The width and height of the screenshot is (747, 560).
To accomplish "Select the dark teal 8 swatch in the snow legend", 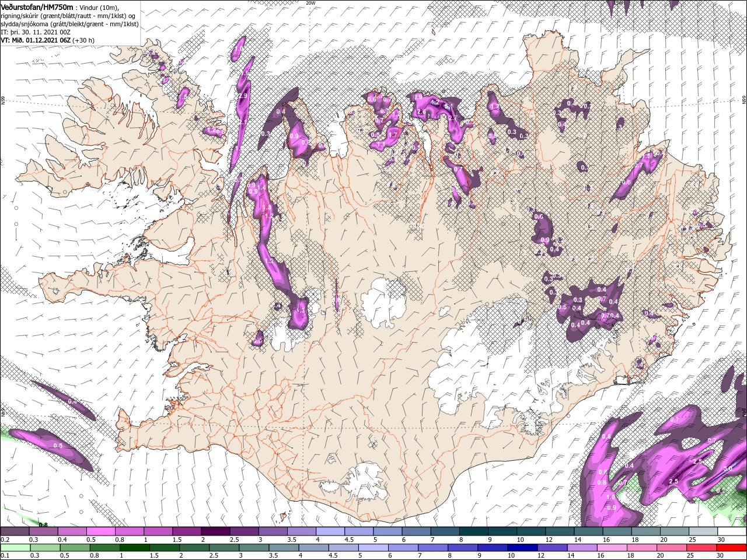I will click(x=473, y=531).
